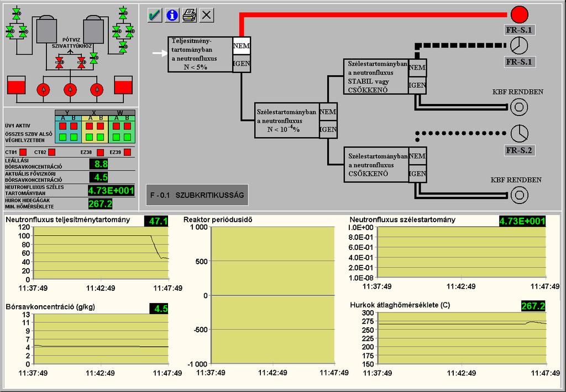Open the blue info toolbar icon

tap(172, 15)
